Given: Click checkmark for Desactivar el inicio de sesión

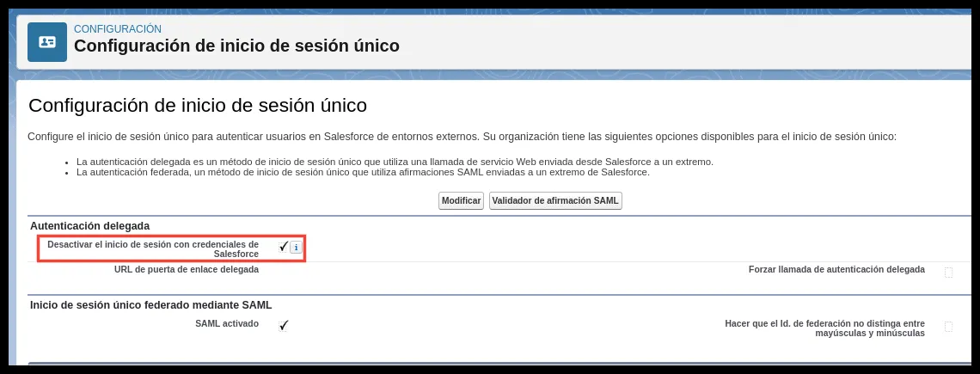Looking at the screenshot, I should 283,247.
